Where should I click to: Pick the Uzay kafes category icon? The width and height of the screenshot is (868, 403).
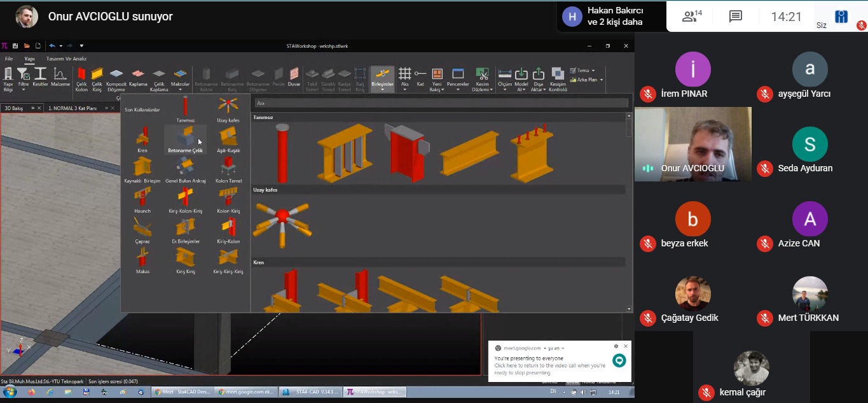tap(228, 110)
